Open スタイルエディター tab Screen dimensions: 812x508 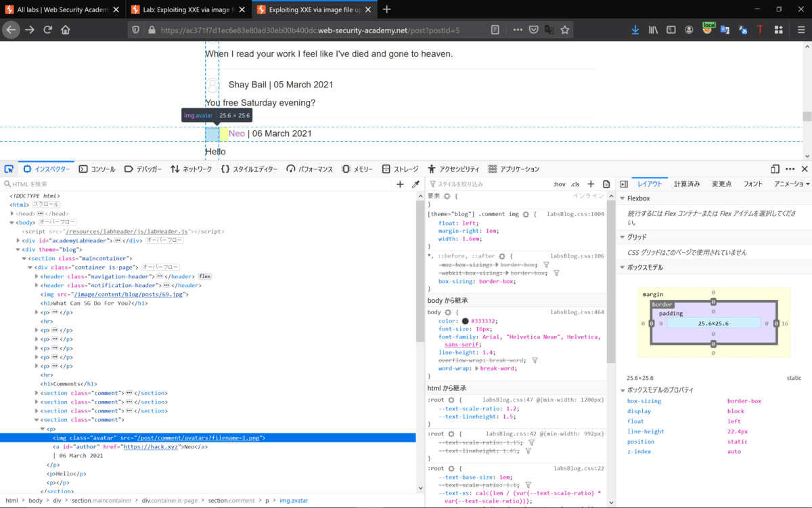point(250,169)
